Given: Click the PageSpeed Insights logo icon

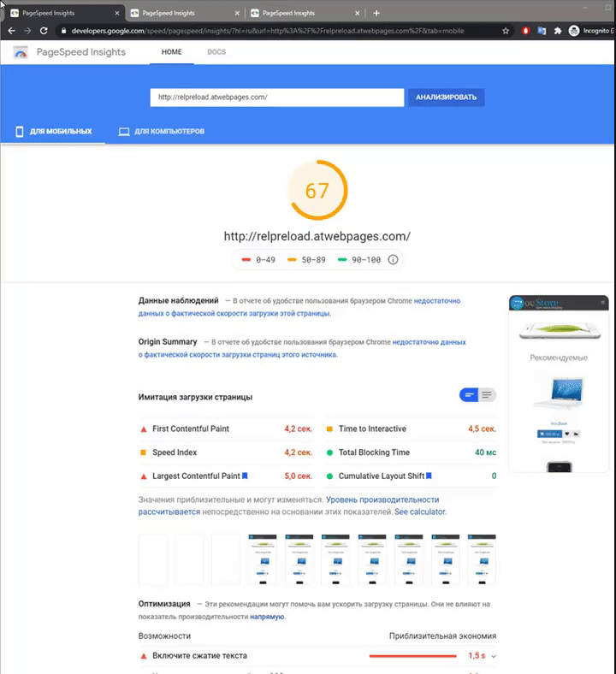Looking at the screenshot, I should [x=21, y=52].
